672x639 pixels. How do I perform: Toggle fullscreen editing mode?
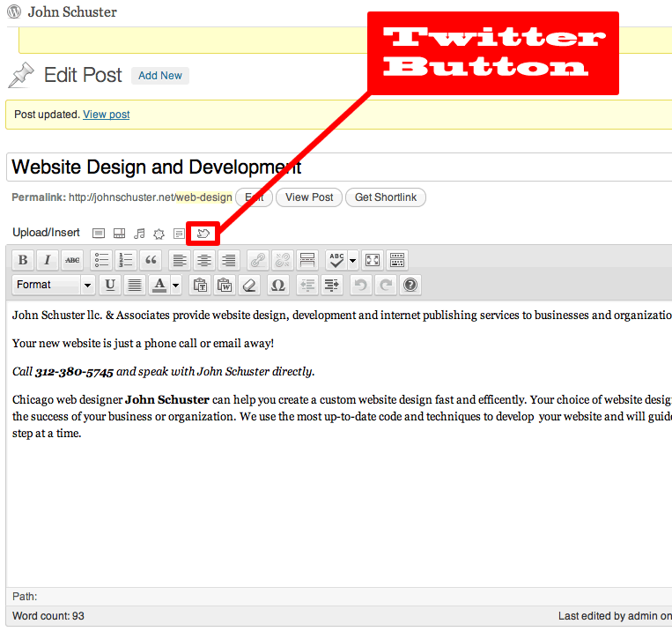(x=373, y=260)
